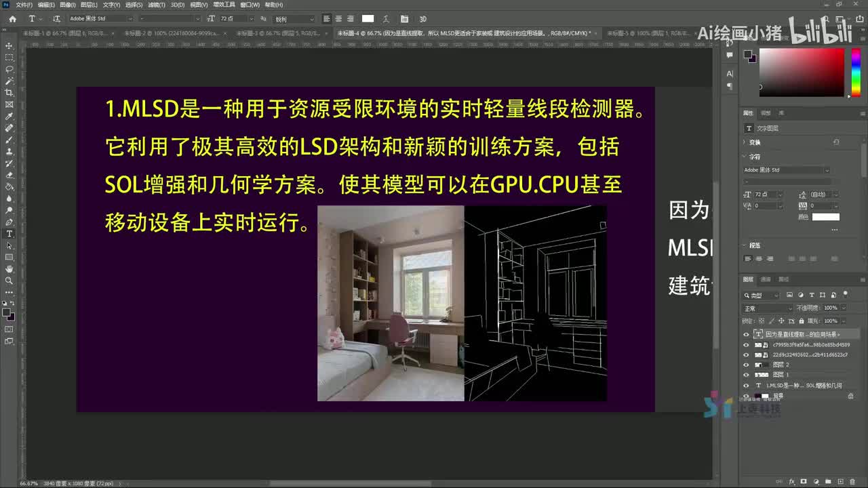
Task: Click the foreground color swatch in toolbox
Action: pos(7,313)
